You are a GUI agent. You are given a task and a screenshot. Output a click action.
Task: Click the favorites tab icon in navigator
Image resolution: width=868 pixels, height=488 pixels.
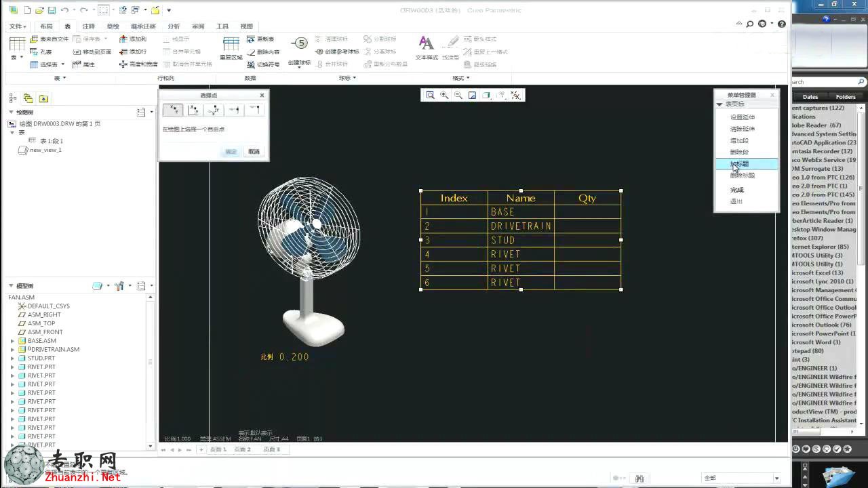43,98
